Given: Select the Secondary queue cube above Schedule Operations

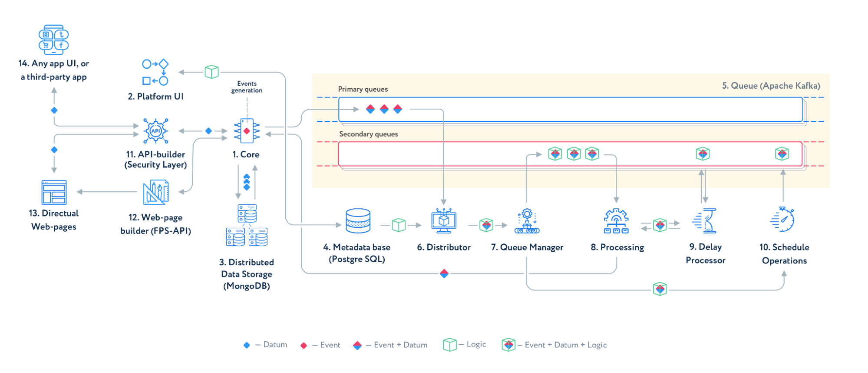Looking at the screenshot, I should [x=782, y=154].
